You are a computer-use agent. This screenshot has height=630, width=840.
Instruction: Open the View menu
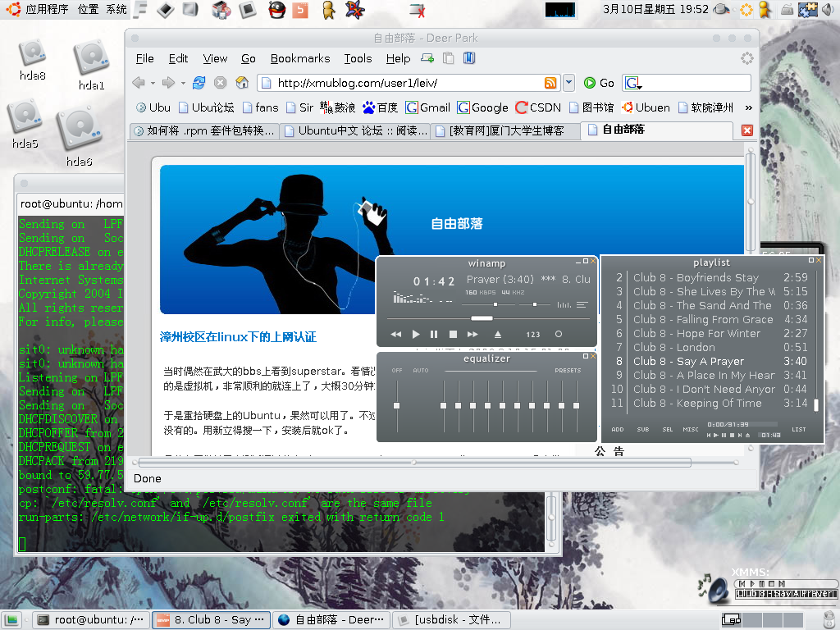215,58
